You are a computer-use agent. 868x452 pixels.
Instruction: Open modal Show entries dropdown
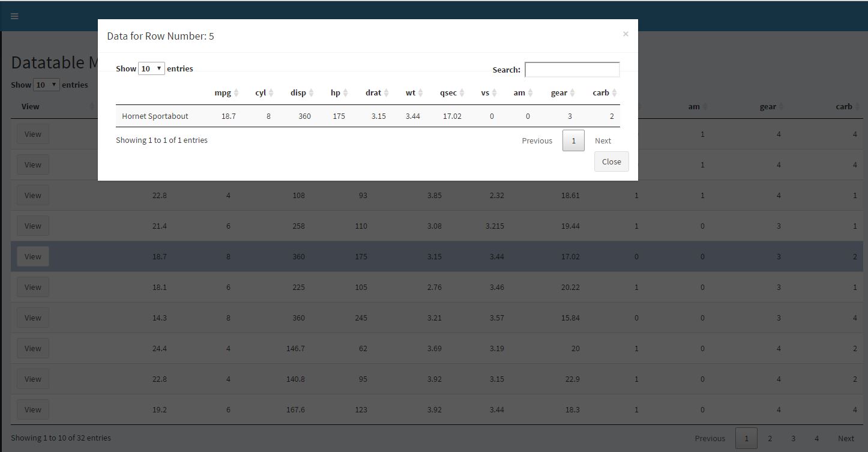tap(151, 68)
